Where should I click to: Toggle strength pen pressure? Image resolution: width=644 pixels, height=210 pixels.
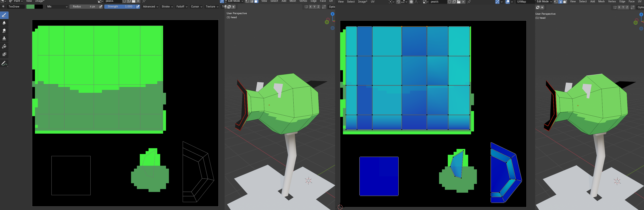138,7
